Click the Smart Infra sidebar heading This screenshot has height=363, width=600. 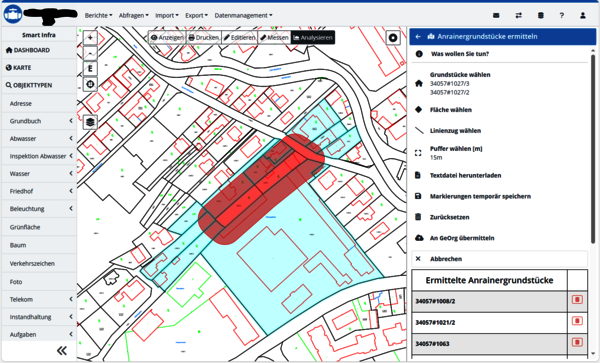[x=39, y=35]
